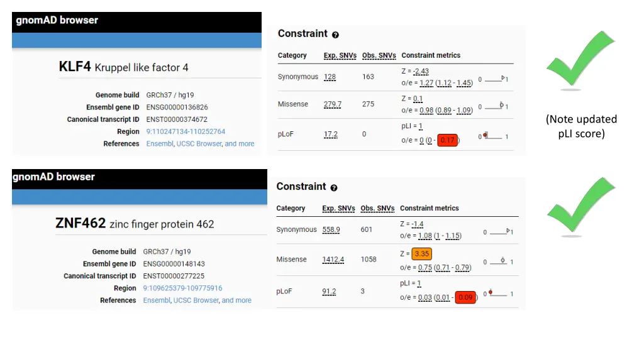Click the red 0.17 pLoF upper bound badge
This screenshot has height=362, width=644.
(x=447, y=140)
